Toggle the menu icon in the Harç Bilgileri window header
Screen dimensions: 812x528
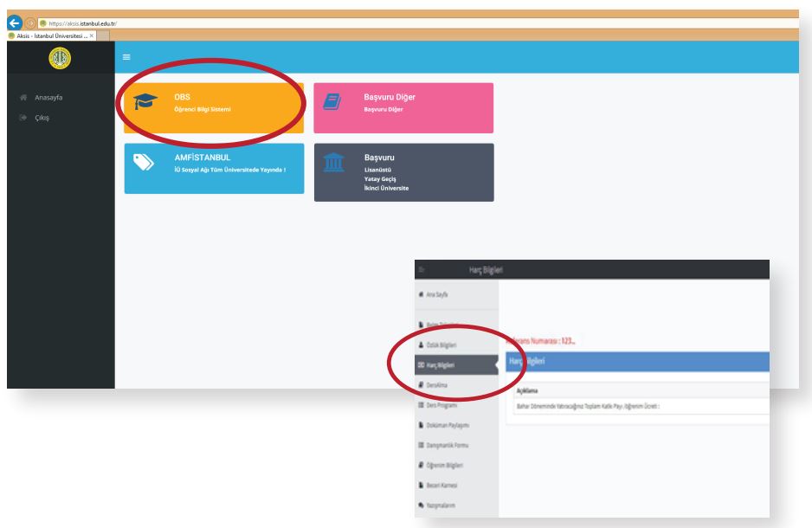pos(422,270)
